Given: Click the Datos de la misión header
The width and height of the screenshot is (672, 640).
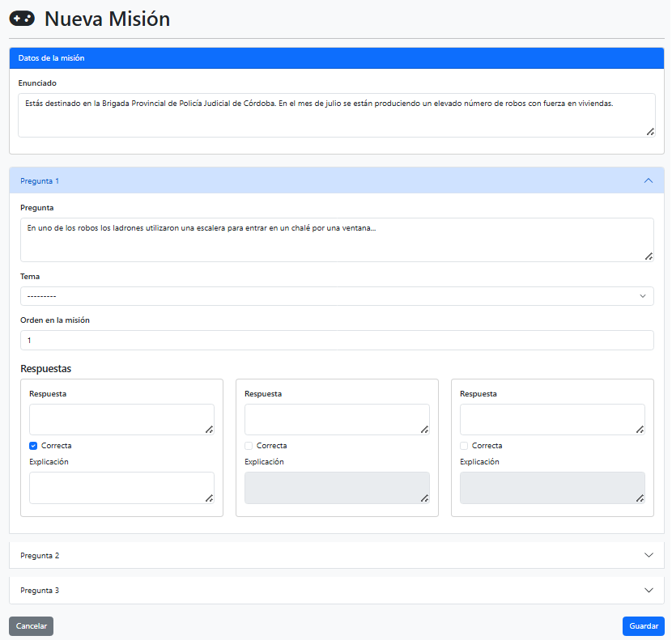Looking at the screenshot, I should [x=52, y=58].
